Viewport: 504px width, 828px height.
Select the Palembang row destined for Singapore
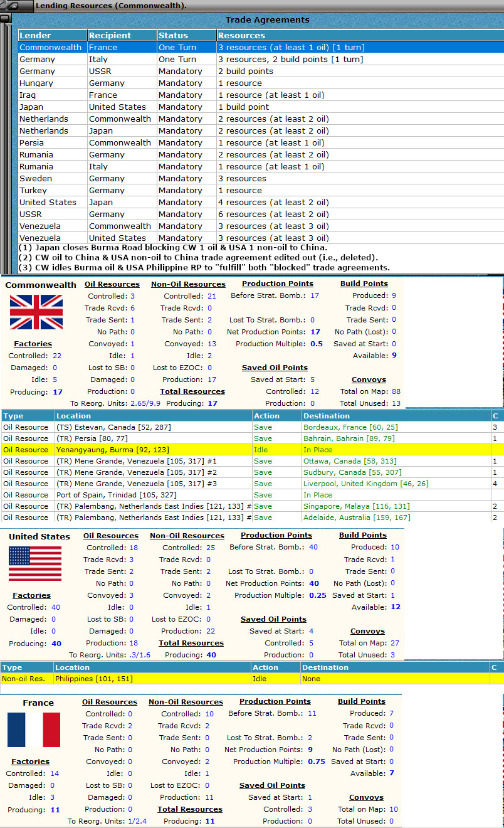[x=252, y=506]
